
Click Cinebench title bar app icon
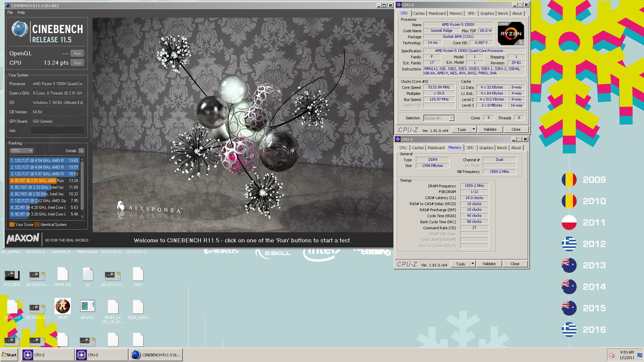[8, 5]
